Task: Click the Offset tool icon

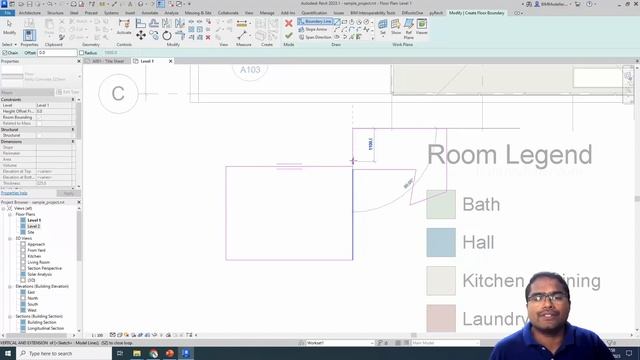Action: (x=154, y=23)
